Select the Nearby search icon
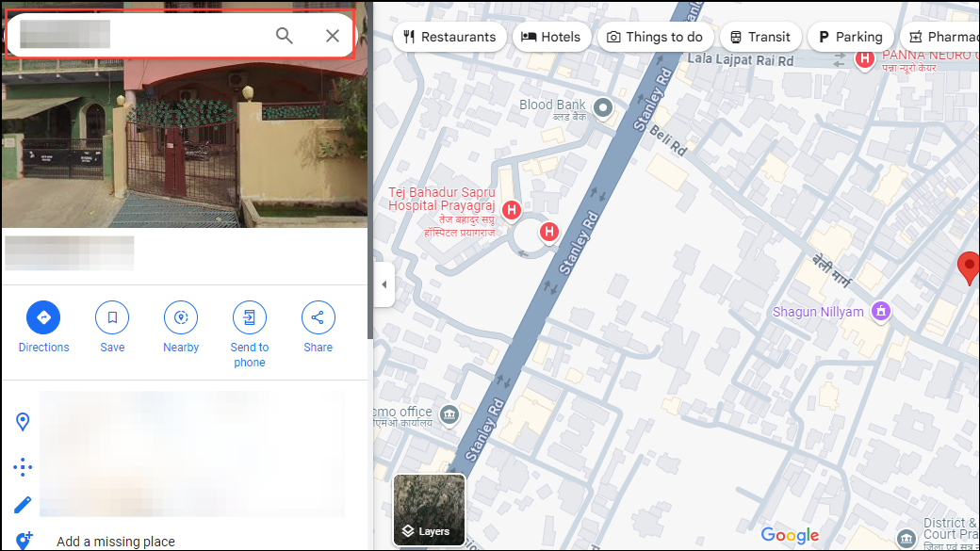The image size is (980, 551). tap(181, 317)
